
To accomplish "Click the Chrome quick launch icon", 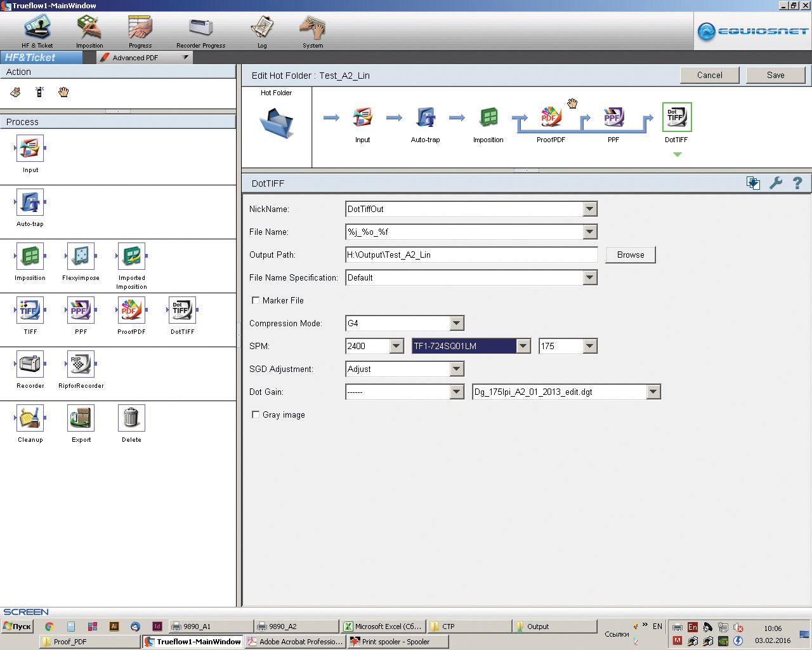I will 49,627.
